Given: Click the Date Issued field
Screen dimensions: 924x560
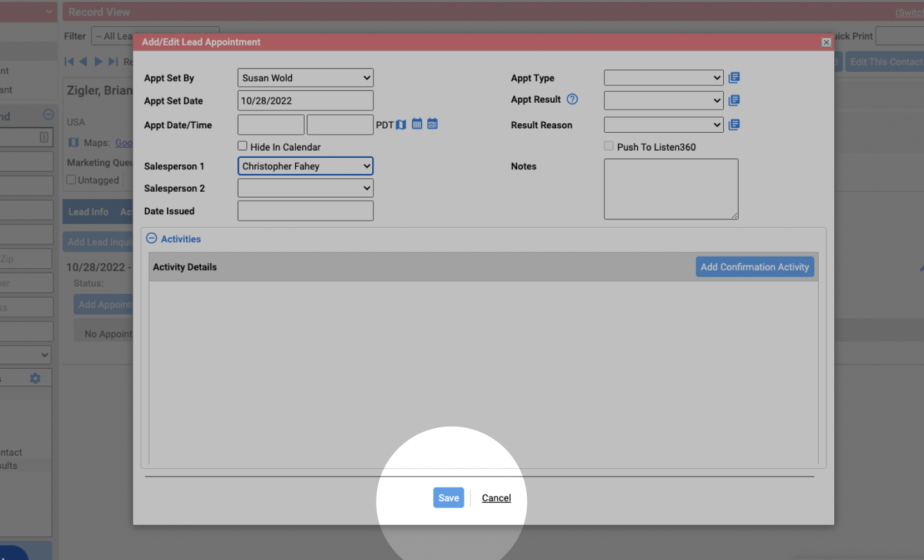Looking at the screenshot, I should tap(305, 211).
